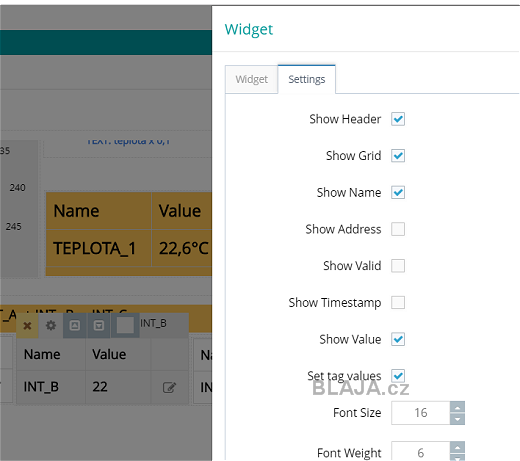This screenshot has width=520, height=461.
Task: Increase Font Size with the up arrow
Action: click(457, 407)
